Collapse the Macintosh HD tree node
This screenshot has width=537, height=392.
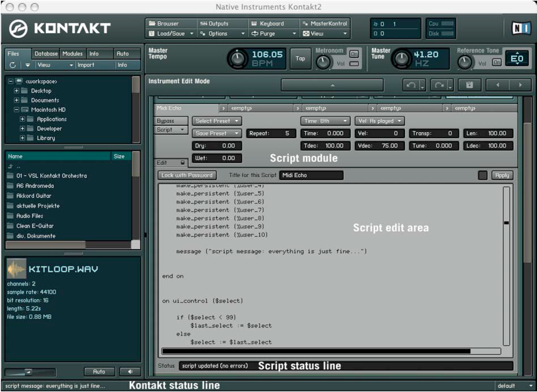coord(16,110)
